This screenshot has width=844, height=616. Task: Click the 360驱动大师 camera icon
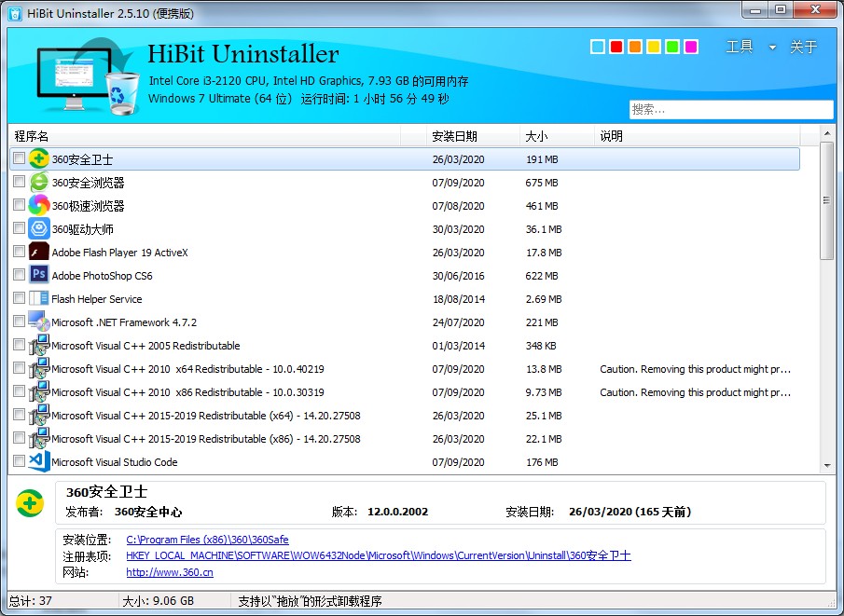click(x=38, y=228)
